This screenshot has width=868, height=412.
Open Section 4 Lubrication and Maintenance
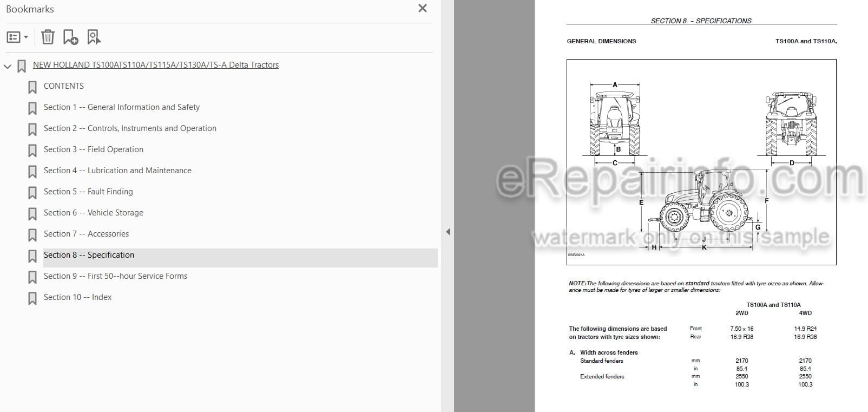coord(117,171)
